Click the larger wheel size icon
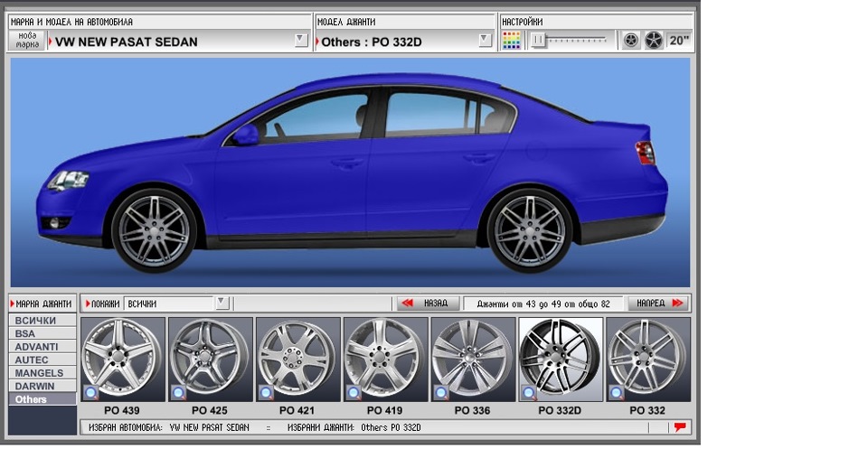 [654, 41]
